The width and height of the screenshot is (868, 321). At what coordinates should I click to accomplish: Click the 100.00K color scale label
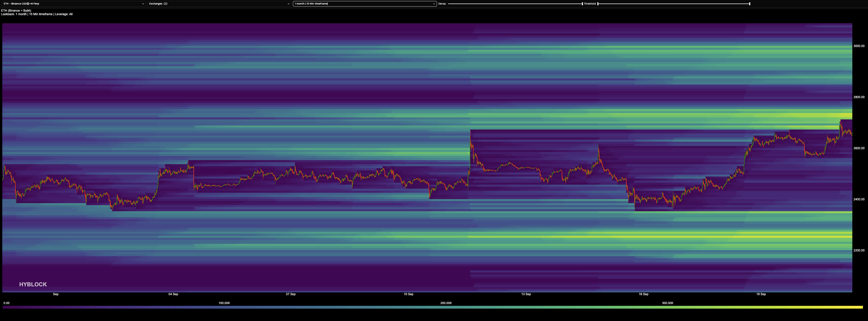224,303
